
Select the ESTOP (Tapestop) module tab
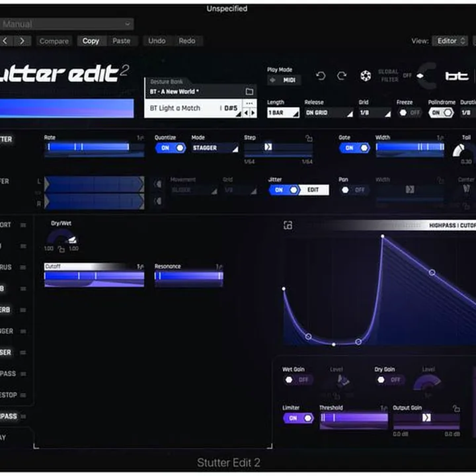[9, 395]
